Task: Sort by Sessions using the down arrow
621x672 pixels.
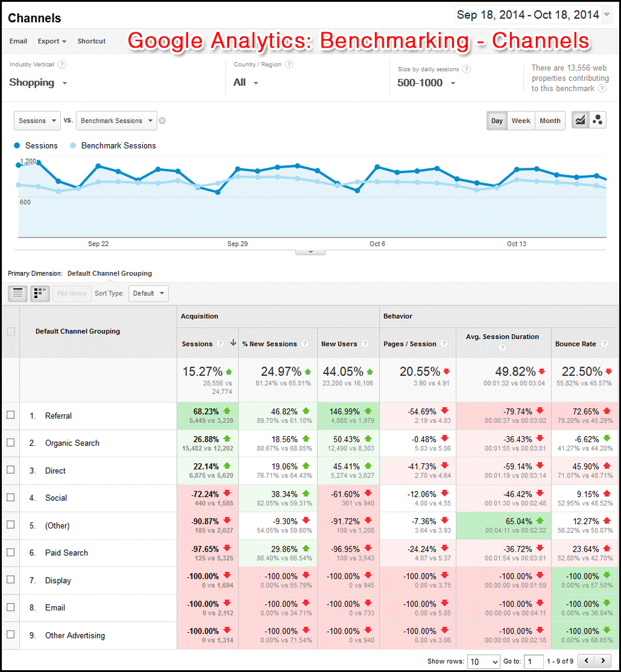Action: click(233, 343)
